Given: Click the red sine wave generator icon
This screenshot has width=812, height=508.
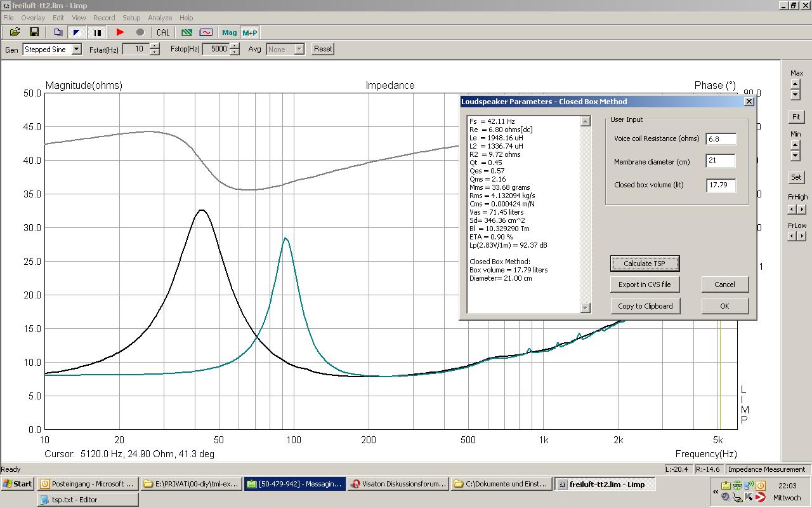Looking at the screenshot, I should (206, 32).
